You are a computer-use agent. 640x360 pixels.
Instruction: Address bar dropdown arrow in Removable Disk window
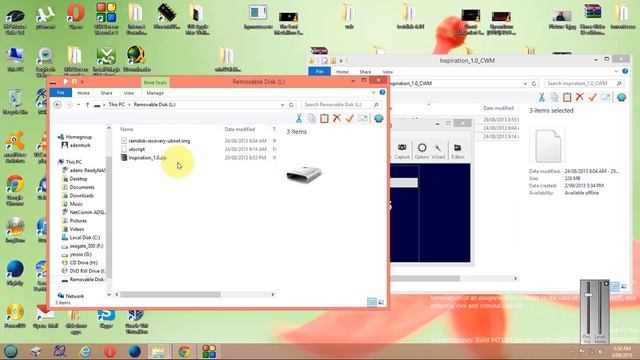point(282,105)
